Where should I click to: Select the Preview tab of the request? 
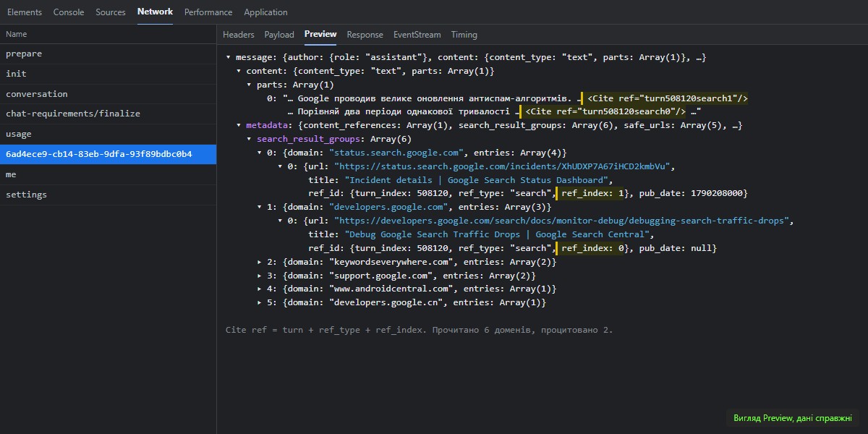[x=320, y=35]
